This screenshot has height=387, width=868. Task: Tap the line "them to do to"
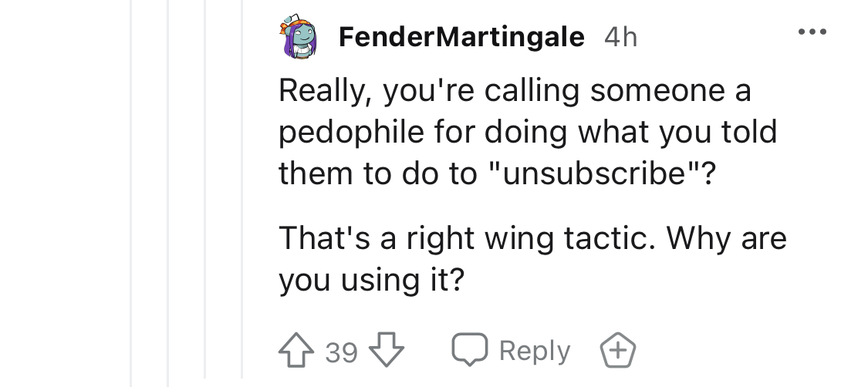coord(378,173)
